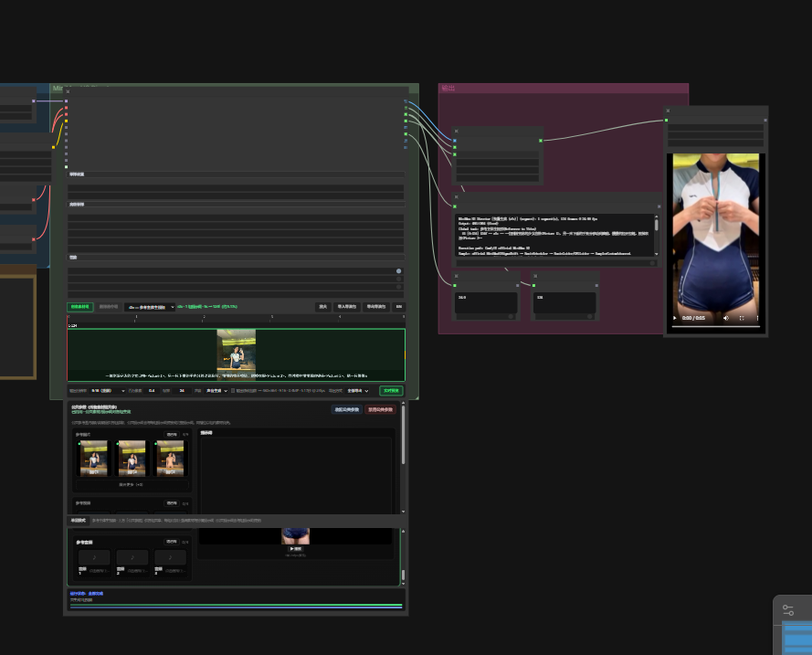812x655 pixels.
Task: Select the third reference image thumbnail
Action: point(171,459)
